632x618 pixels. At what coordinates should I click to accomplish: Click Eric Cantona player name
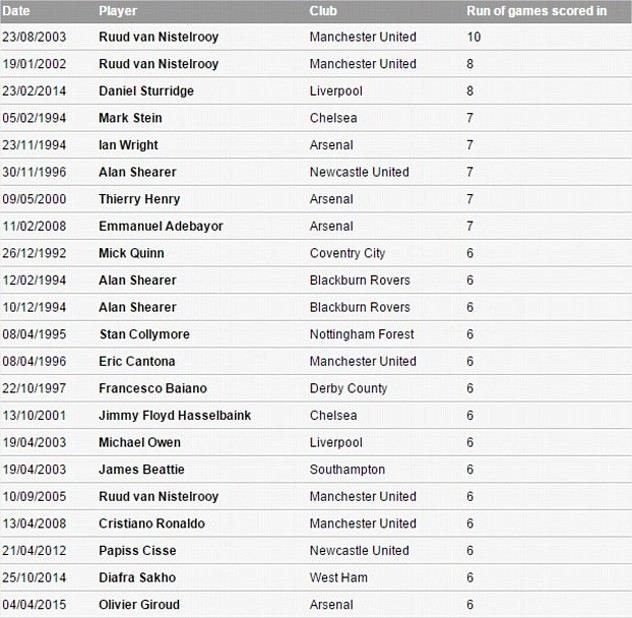tap(137, 361)
